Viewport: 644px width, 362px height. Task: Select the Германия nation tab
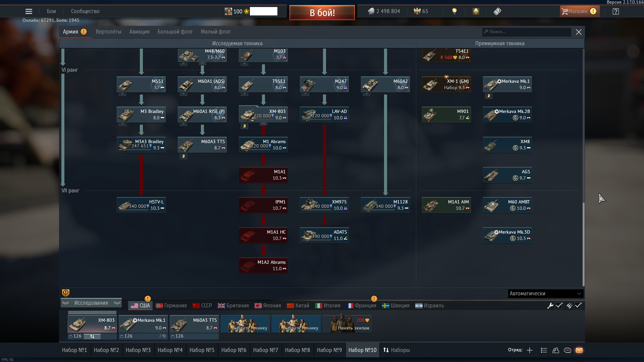[x=171, y=306]
